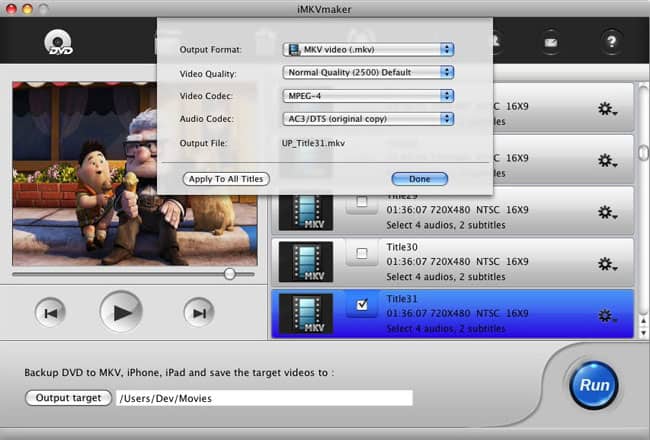Skip to previous chapter button

pos(50,313)
